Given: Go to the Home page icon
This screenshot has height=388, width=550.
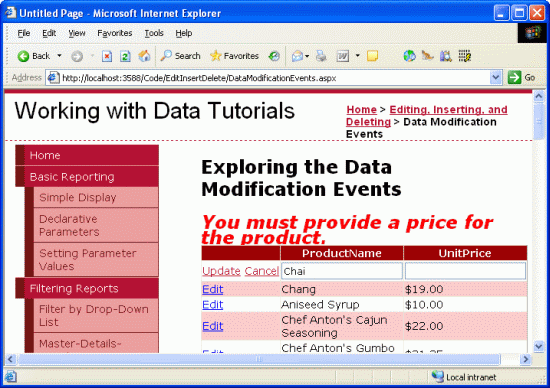Looking at the screenshot, I should (x=144, y=56).
